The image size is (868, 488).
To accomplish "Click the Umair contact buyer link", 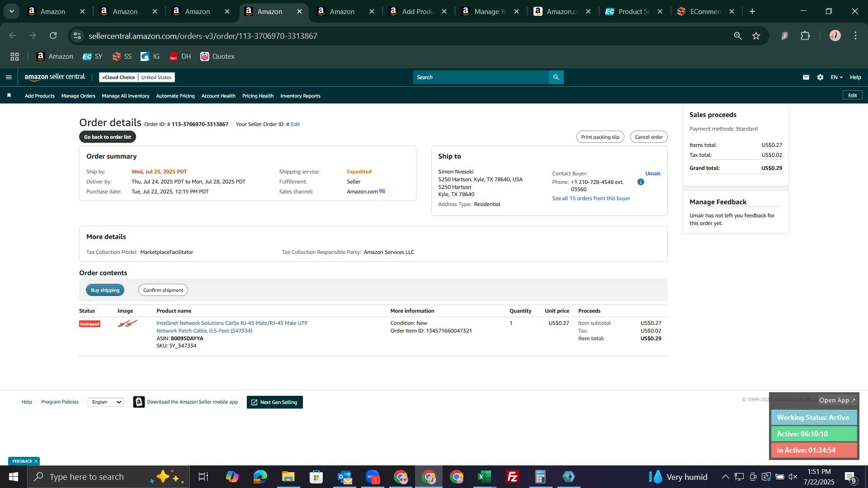I will (653, 174).
